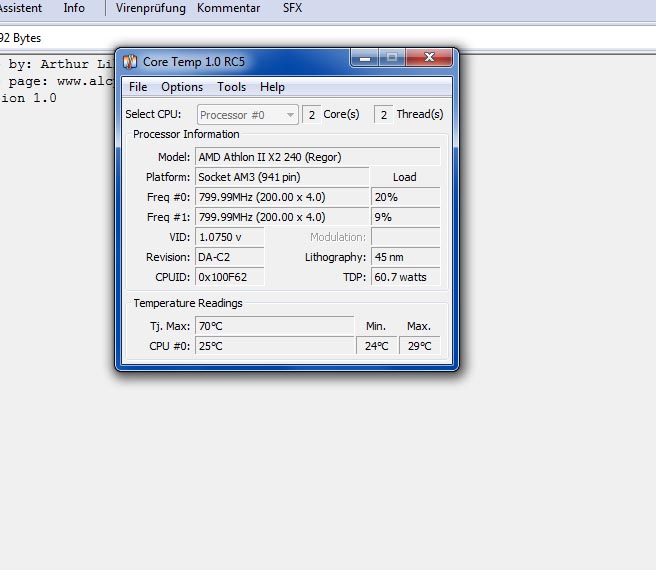
Task: Click the Core Temp 1.0 RC5 title text
Action: pos(194,62)
